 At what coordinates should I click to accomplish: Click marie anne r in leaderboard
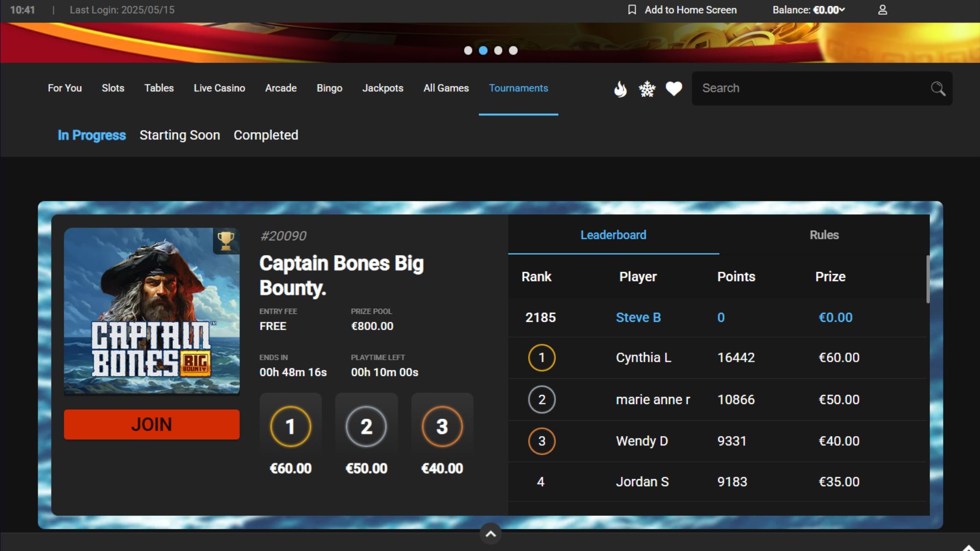click(x=653, y=399)
